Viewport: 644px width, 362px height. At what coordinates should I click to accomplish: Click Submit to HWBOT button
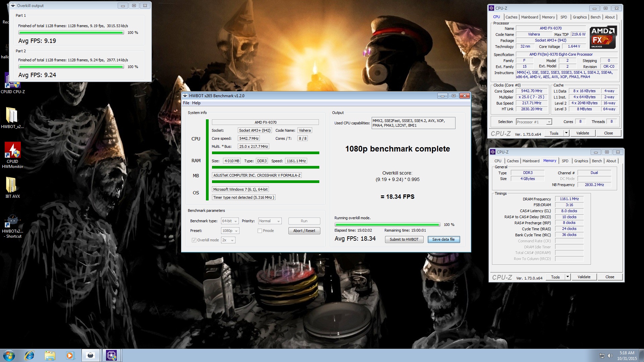404,240
